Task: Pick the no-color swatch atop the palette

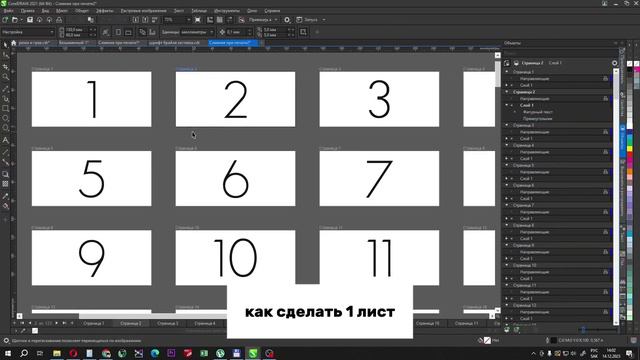Action: pos(630,64)
